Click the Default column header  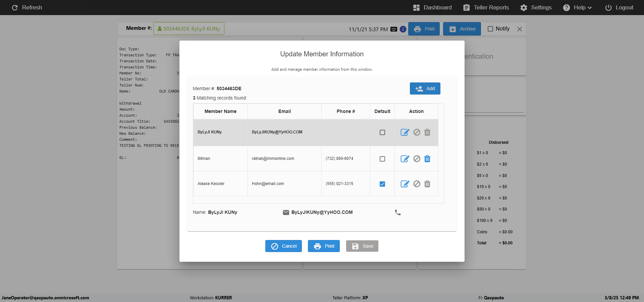pyautogui.click(x=382, y=111)
